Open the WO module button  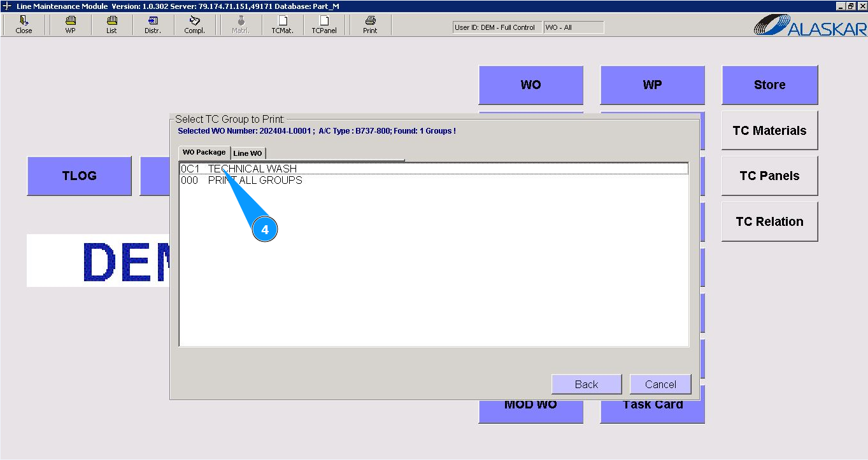coord(530,85)
